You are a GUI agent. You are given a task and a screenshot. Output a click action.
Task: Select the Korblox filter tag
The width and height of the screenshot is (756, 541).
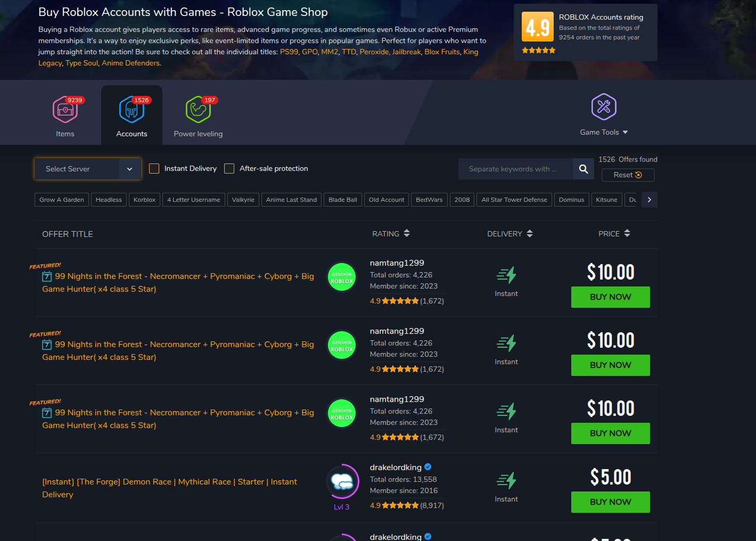[x=144, y=200]
